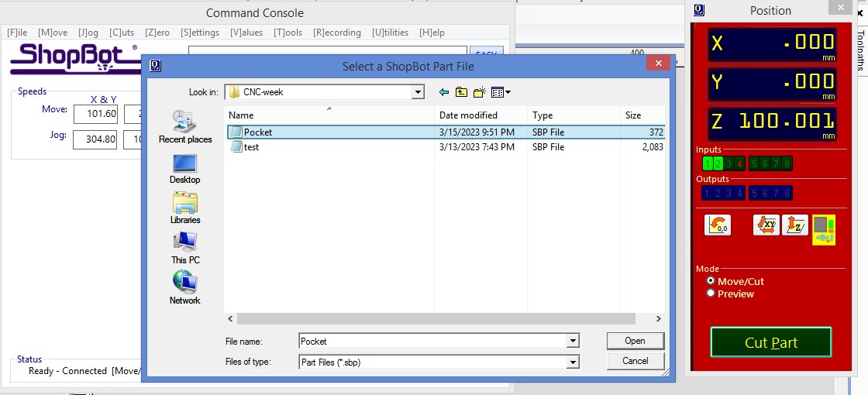This screenshot has width=868, height=395.
Task: Click the ShopBot logo in Command Console
Action: tap(74, 59)
